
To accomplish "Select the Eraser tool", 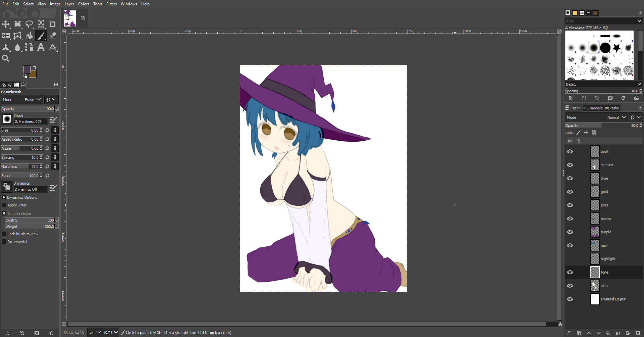I will point(53,36).
